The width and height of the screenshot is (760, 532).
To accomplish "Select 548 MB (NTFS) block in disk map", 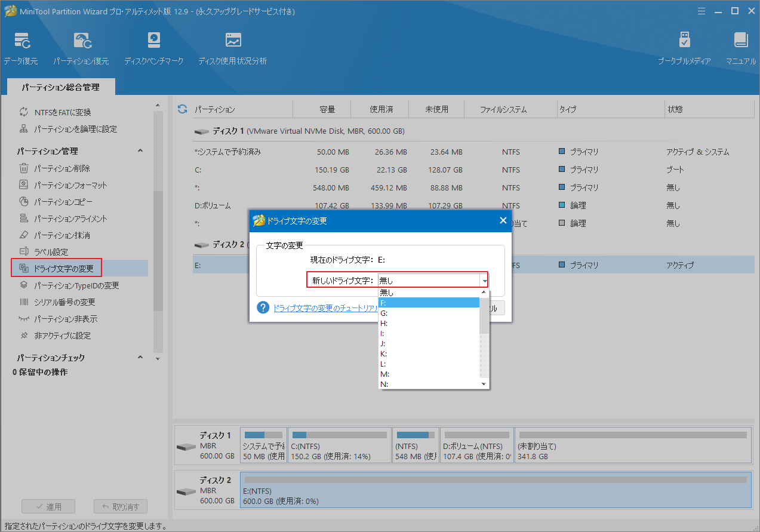I will coord(416,445).
